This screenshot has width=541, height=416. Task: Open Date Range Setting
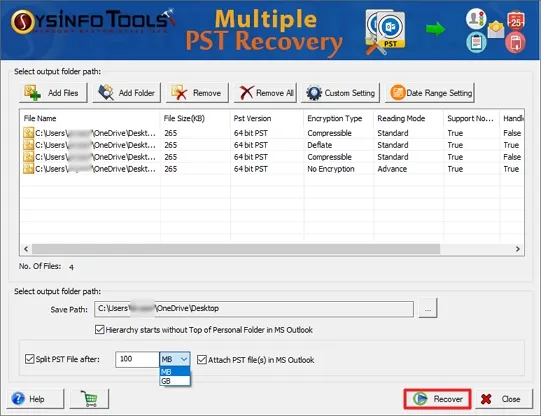(x=430, y=93)
